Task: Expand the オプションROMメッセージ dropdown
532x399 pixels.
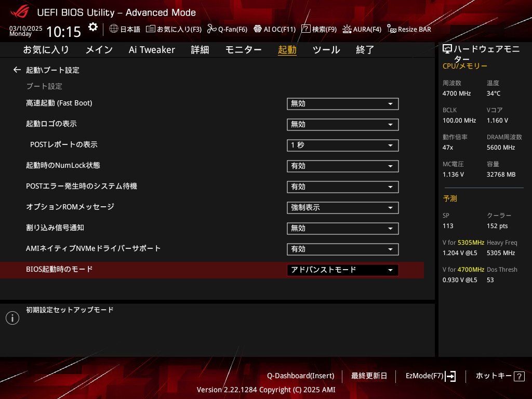Action: click(343, 208)
